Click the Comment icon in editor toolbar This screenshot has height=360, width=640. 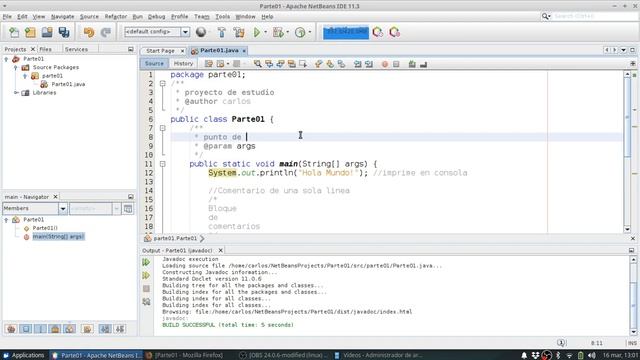coord(412,64)
